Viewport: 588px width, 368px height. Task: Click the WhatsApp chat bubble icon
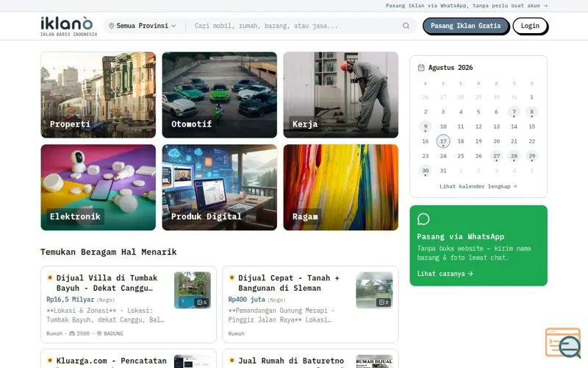pos(423,219)
